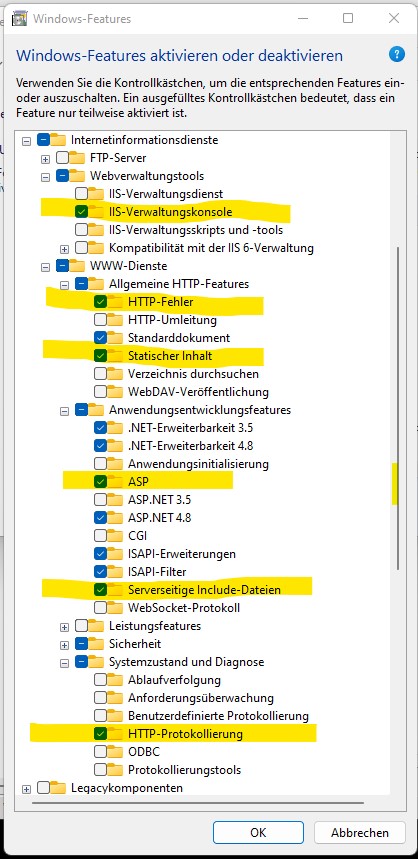Check the IIS-Verwaltungsdienst checkbox
Image resolution: width=418 pixels, height=859 pixels.
tap(82, 193)
